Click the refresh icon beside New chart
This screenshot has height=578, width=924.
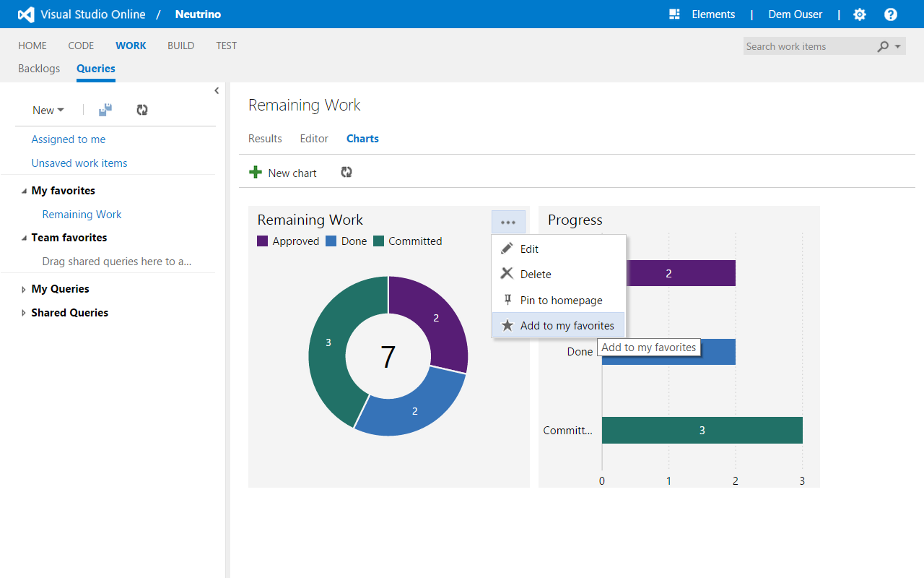[346, 173]
